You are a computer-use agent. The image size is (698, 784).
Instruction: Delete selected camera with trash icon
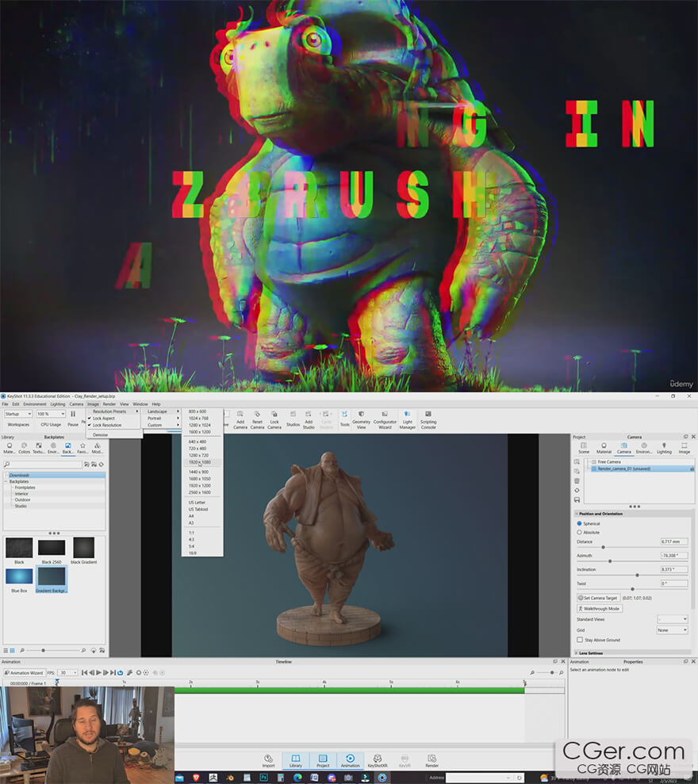point(577,480)
